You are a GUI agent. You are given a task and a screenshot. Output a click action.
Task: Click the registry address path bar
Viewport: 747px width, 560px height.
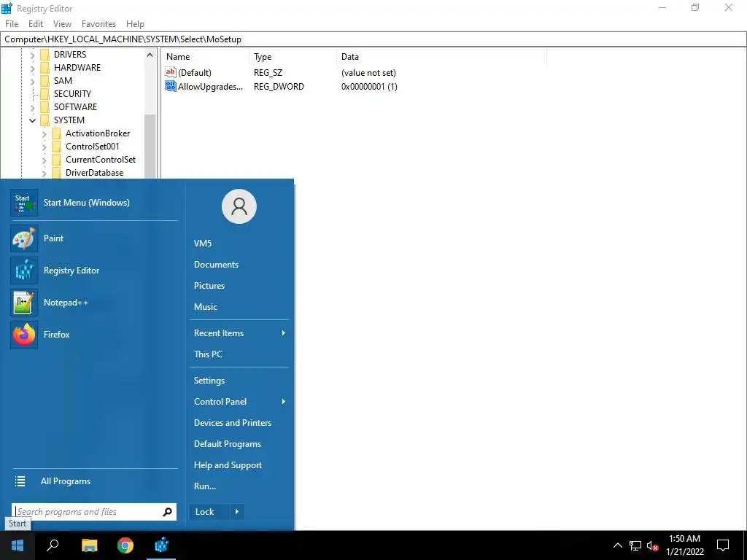coord(373,39)
